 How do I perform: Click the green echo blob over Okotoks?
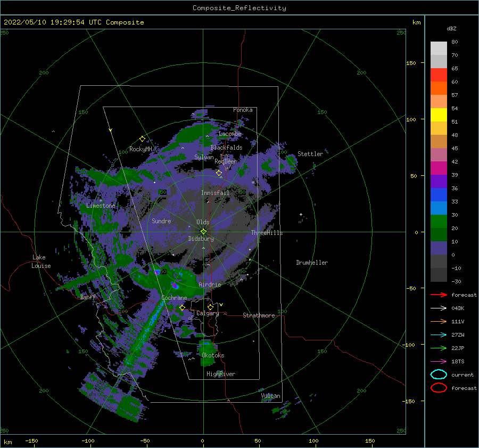click(207, 353)
